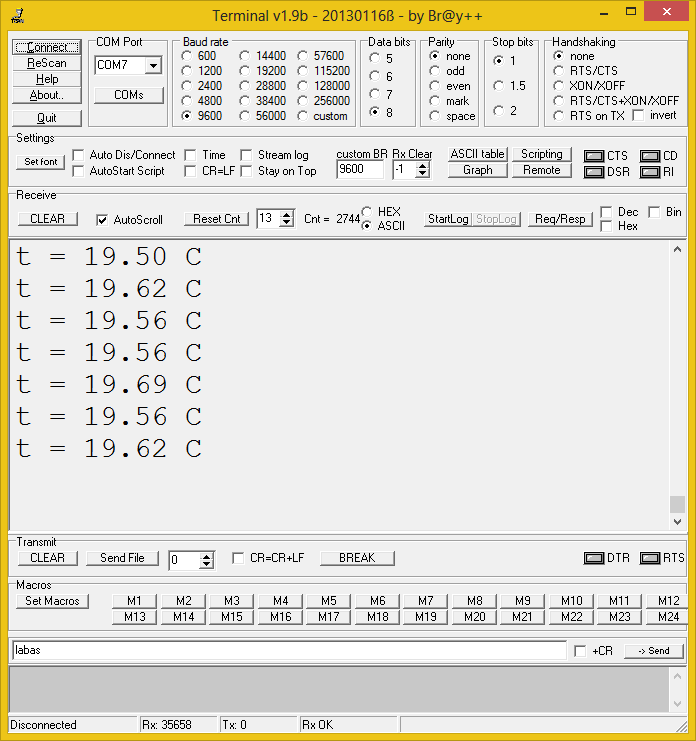Screen dimensions: 696x741
Task: Open the ASCII table
Action: pos(478,154)
